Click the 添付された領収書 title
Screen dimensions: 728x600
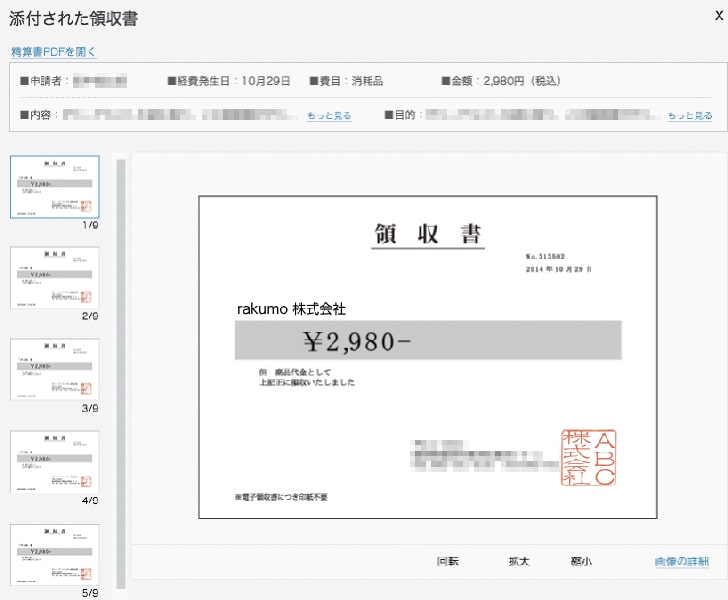(x=73, y=19)
